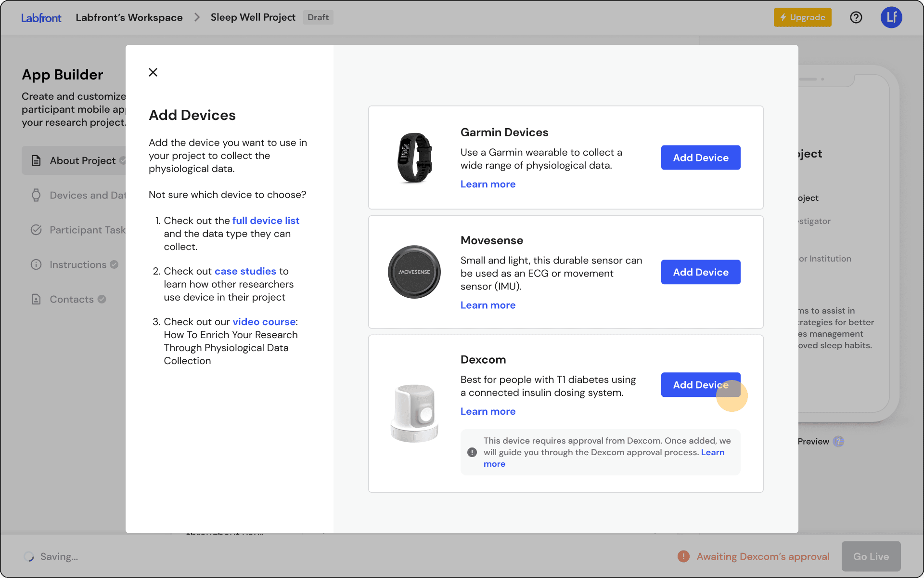Image resolution: width=924 pixels, height=578 pixels.
Task: Click the Movesense sensor image
Action: click(x=414, y=272)
